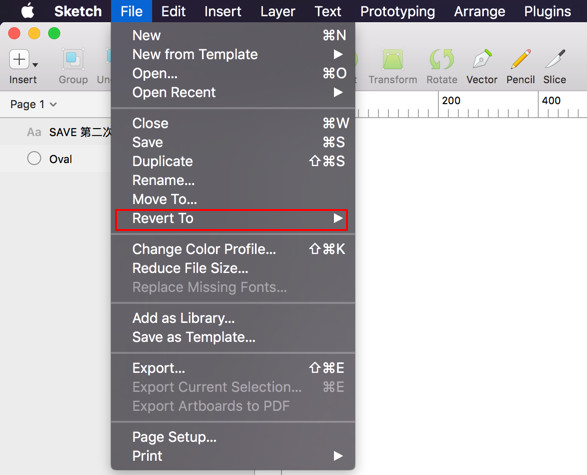Choose Page Setup... menu item
Screen dimensions: 587x475
click(233, 437)
